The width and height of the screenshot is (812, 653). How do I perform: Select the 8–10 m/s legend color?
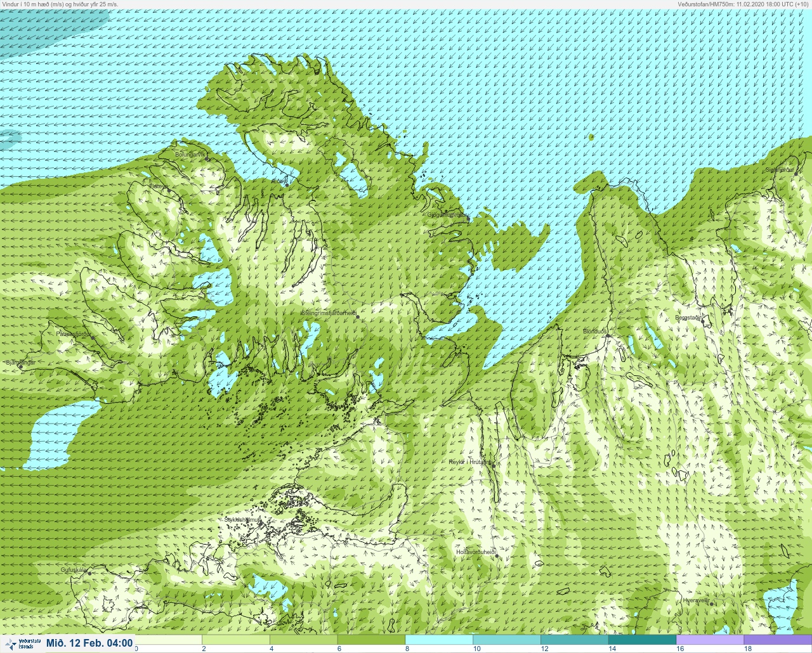tap(439, 640)
